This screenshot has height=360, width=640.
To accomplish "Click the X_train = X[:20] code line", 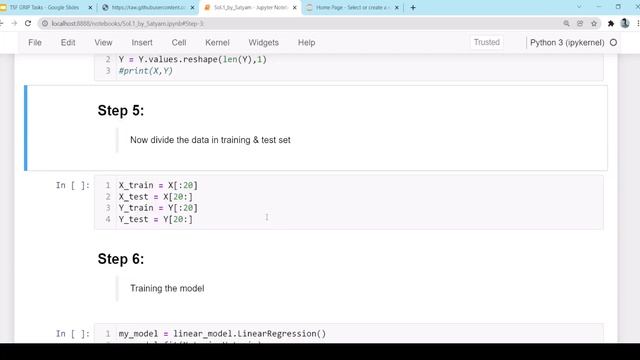I will pyautogui.click(x=158, y=185).
